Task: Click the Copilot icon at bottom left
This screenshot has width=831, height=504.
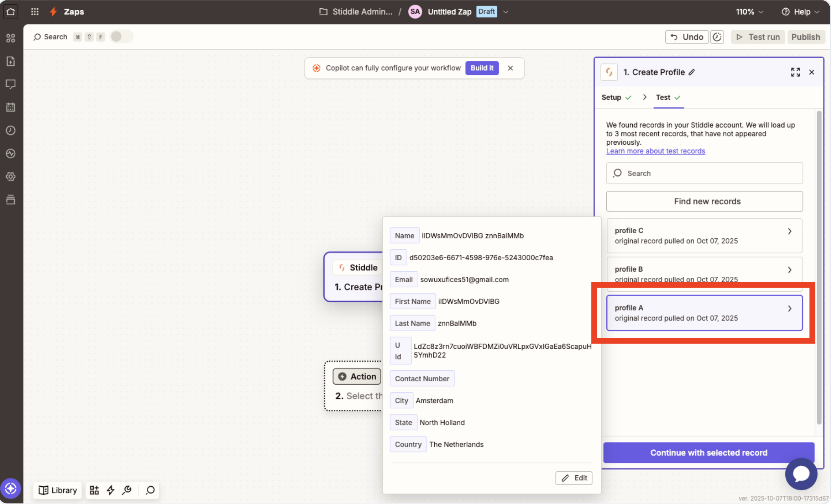Action: [x=11, y=489]
